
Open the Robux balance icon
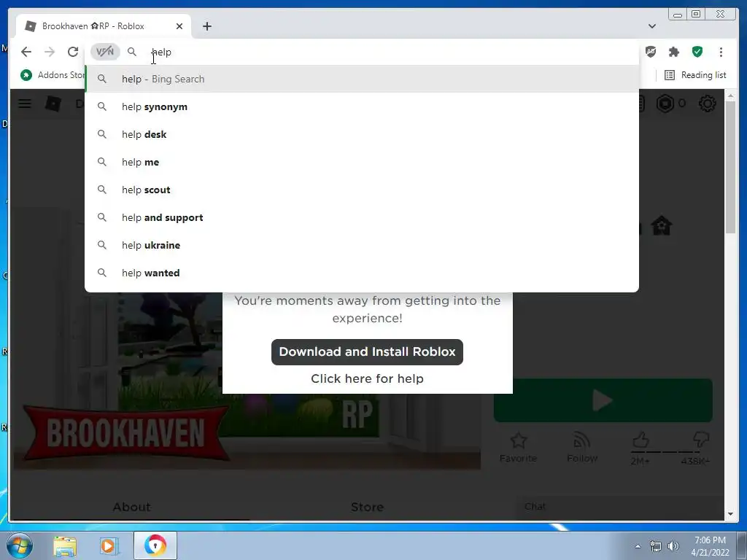point(665,104)
